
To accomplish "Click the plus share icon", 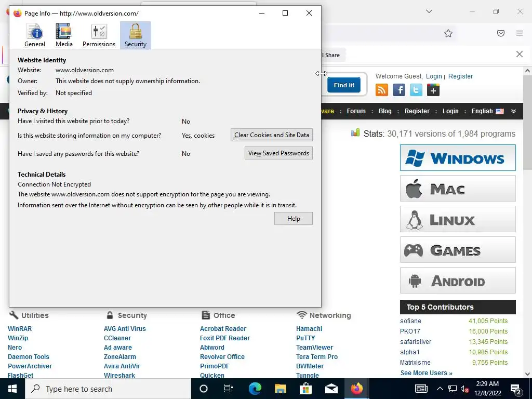I will coord(433,90).
